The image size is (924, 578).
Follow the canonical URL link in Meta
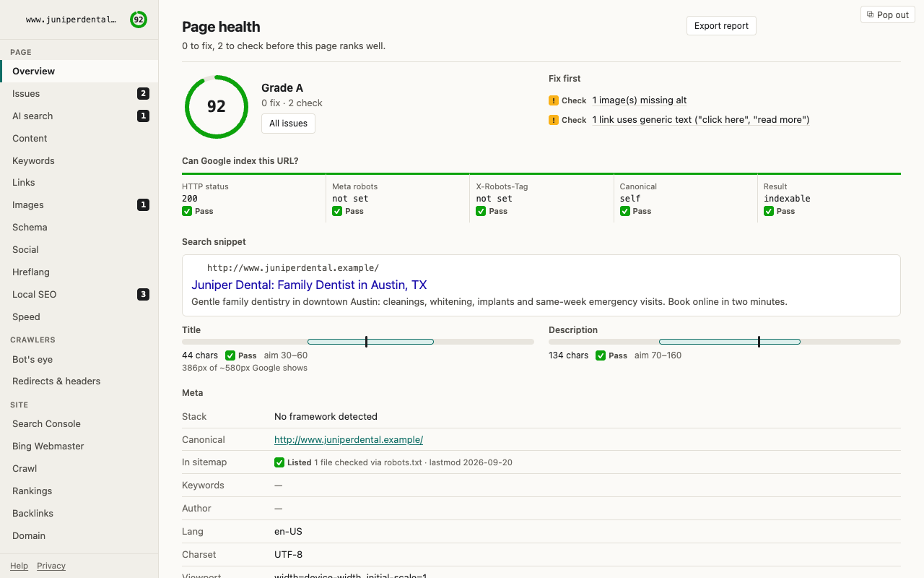(349, 440)
